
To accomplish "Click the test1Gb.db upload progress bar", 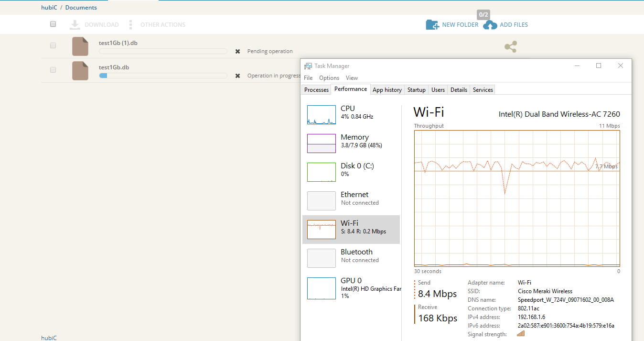I will click(163, 76).
